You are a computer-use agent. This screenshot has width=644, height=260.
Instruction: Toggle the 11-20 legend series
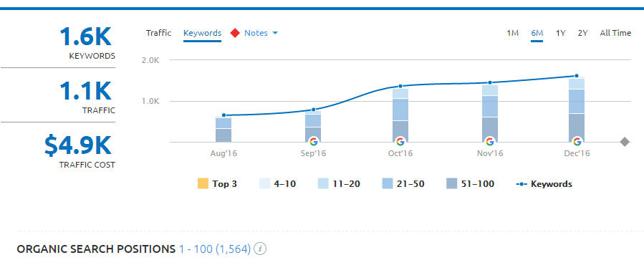click(x=339, y=183)
